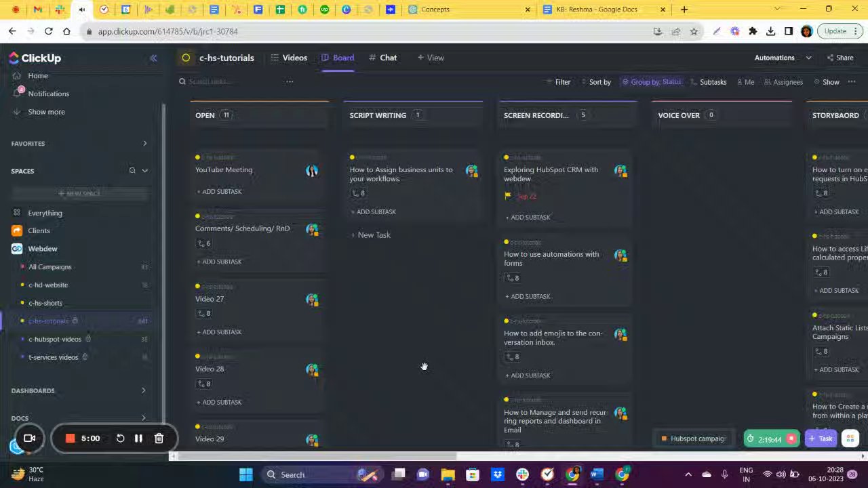Stop the screen recording

70,439
